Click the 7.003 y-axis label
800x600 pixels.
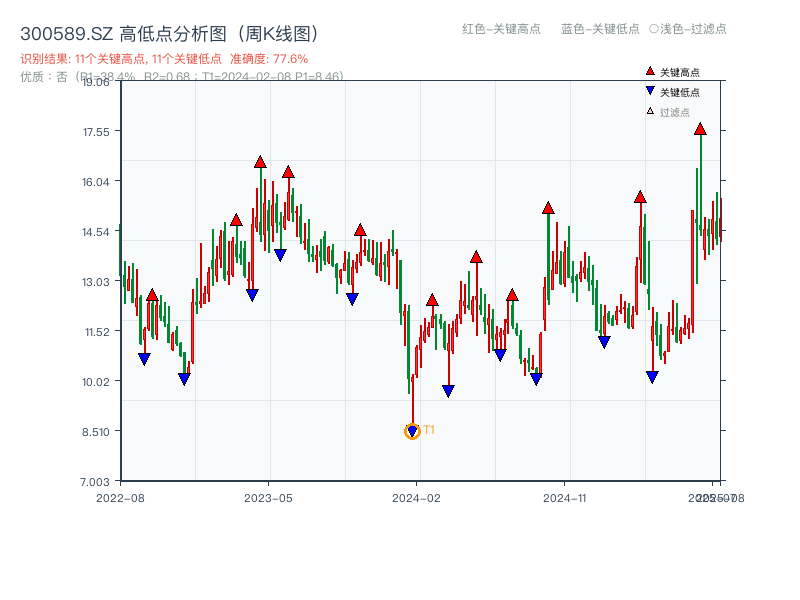pyautogui.click(x=95, y=482)
